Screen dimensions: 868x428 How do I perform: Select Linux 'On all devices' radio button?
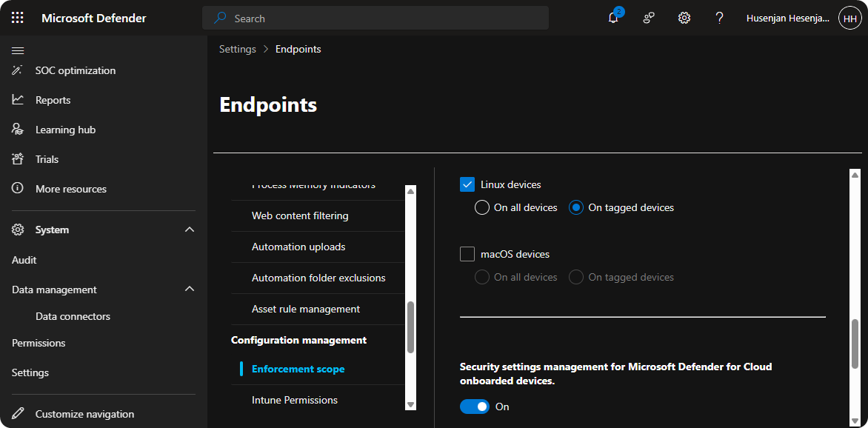[482, 207]
